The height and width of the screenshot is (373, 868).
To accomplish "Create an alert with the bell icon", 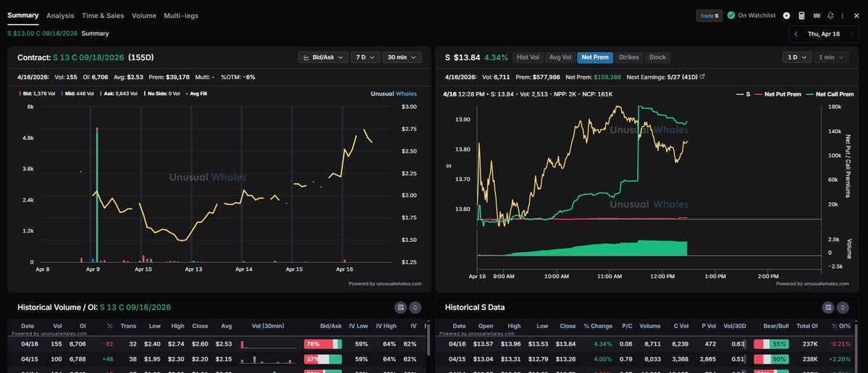I will [830, 15].
